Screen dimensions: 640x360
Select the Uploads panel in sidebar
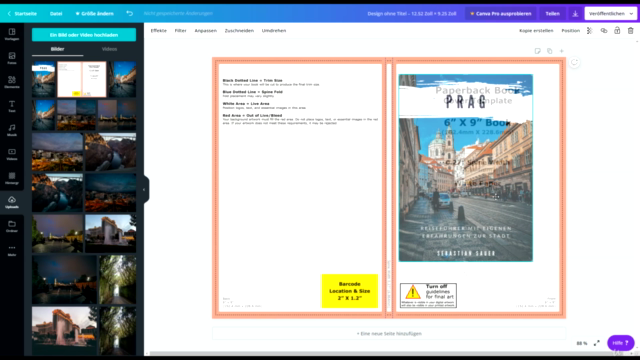tap(12, 202)
